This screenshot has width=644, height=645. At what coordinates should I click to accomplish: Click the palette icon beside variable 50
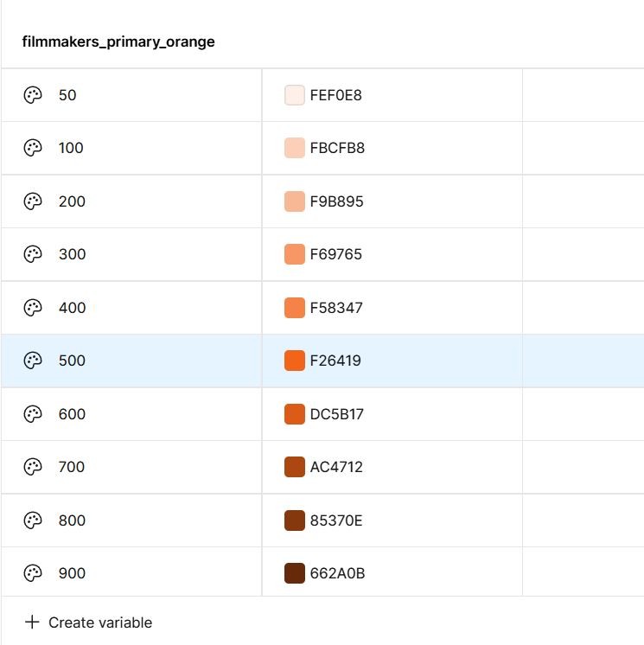click(33, 95)
